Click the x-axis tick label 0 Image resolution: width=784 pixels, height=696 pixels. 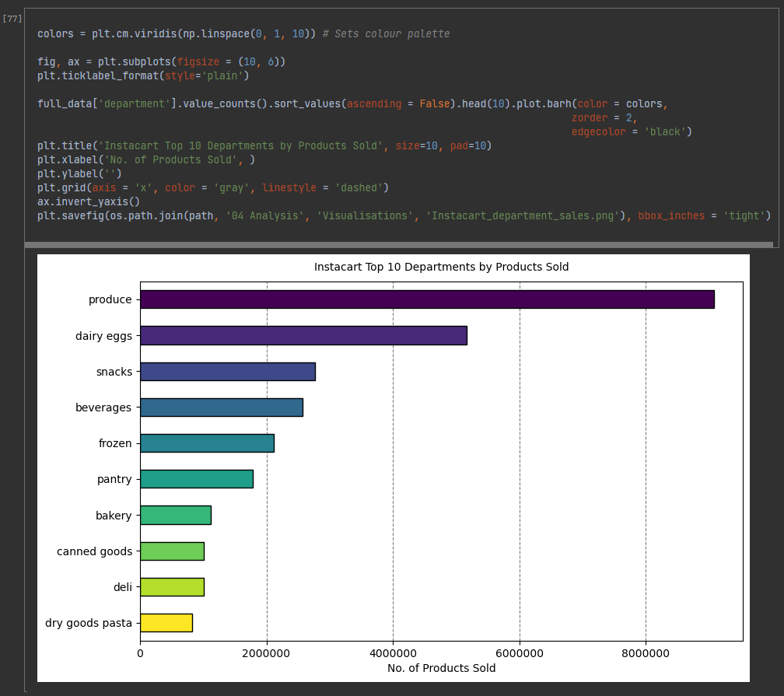140,653
